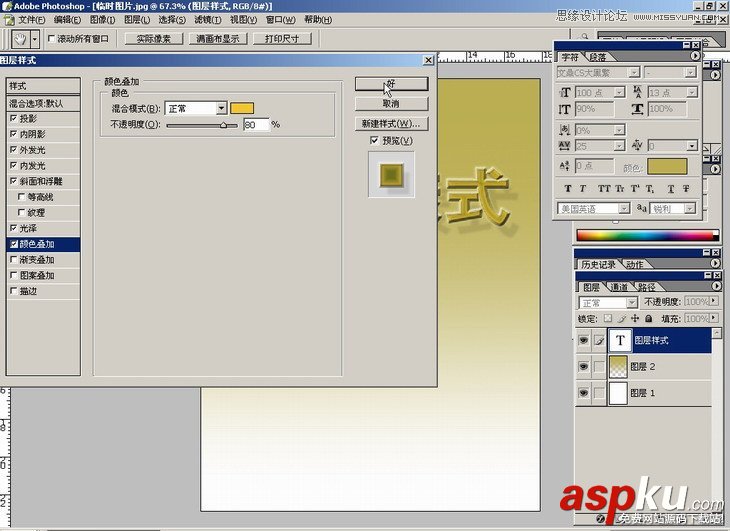Viewport: 730px width, 531px height.
Task: Click the baseline shift icon in Character panel
Action: [564, 166]
